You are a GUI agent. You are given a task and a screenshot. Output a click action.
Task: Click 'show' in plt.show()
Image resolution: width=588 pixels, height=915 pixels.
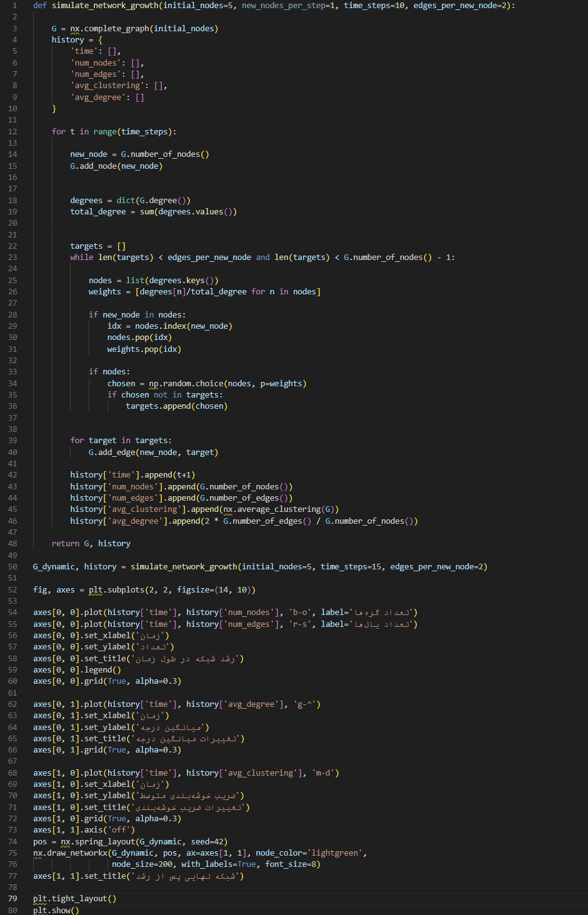tap(61, 911)
